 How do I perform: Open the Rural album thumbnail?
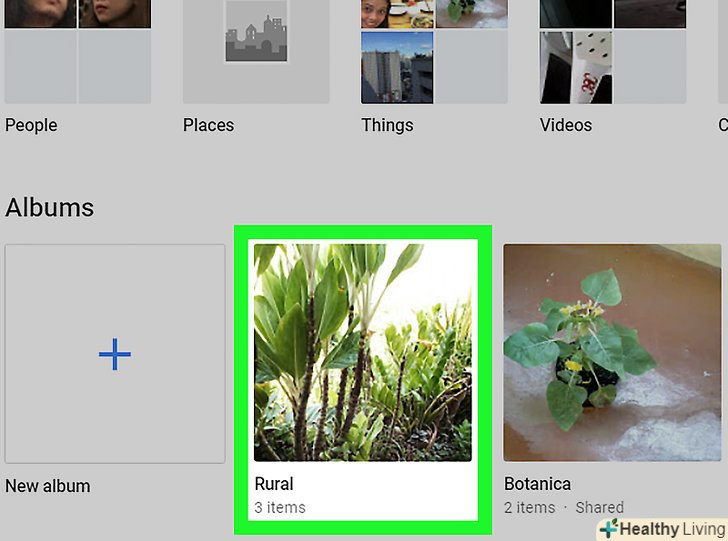click(362, 352)
